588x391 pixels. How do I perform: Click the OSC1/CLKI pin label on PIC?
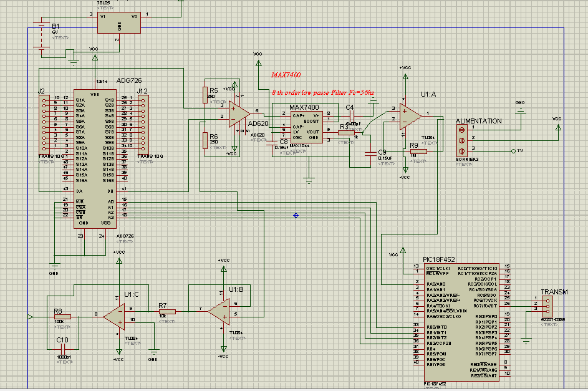click(x=438, y=268)
